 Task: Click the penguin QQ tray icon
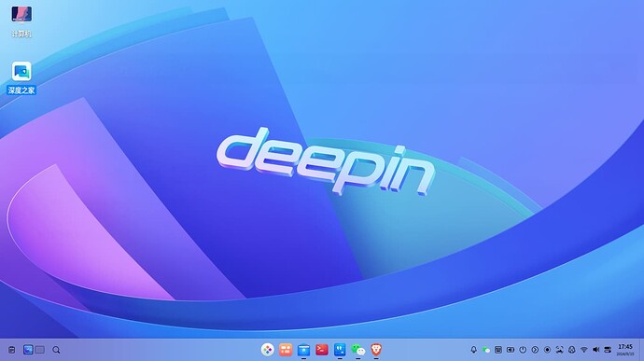pos(572,350)
